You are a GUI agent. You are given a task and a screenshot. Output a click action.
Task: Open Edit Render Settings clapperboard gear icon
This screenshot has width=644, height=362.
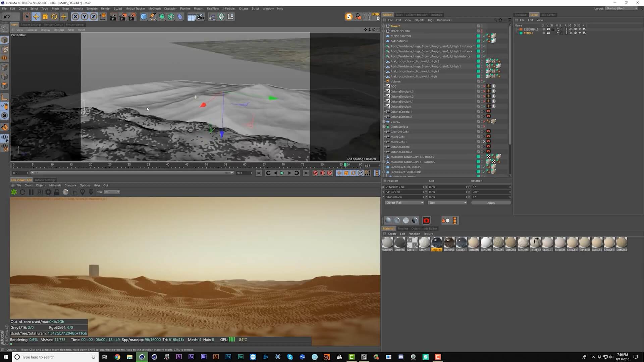pos(132,17)
